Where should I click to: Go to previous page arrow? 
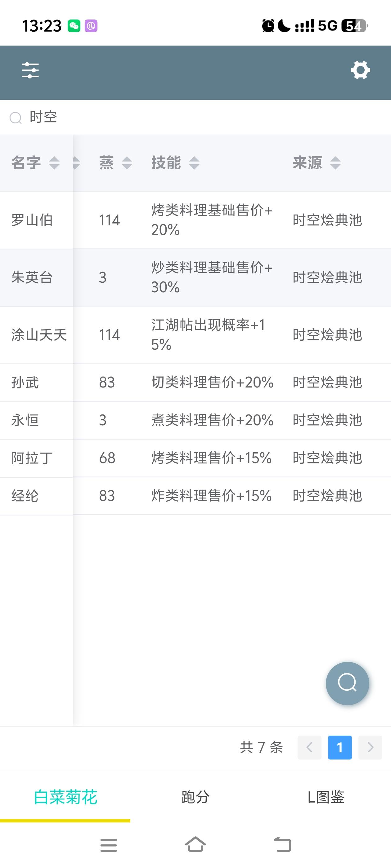(309, 747)
